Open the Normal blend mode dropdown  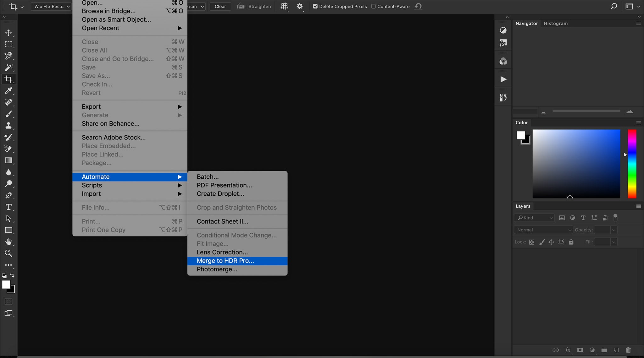click(543, 230)
